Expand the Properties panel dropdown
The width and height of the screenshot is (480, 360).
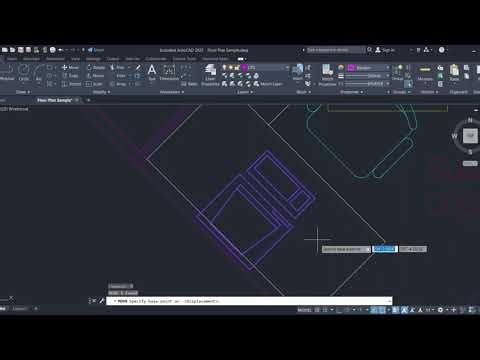tap(351, 92)
